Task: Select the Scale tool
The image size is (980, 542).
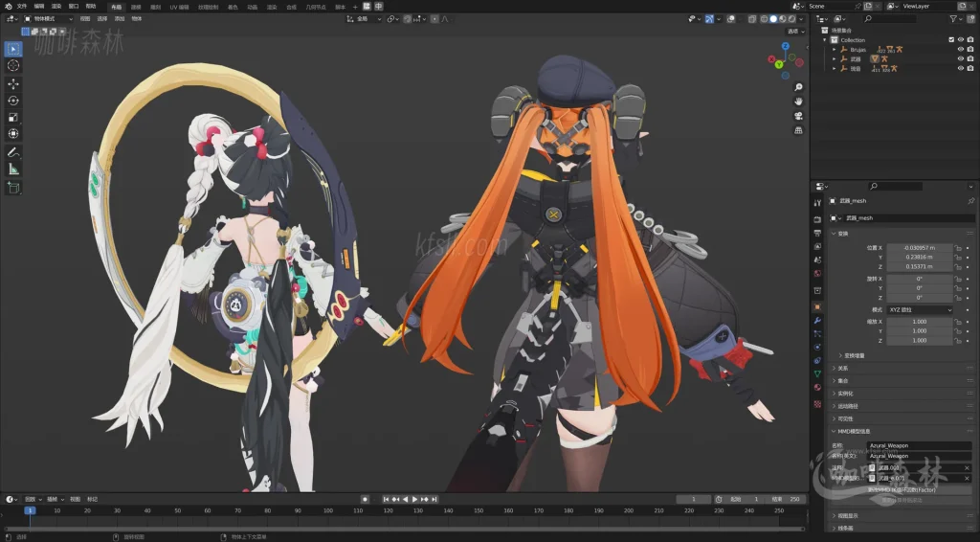Action: coord(13,118)
